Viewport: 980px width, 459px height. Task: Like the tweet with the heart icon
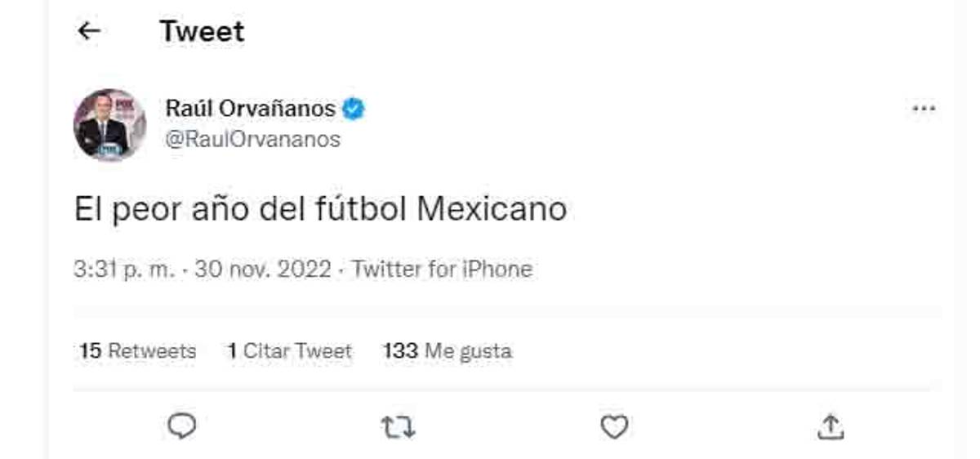[614, 426]
